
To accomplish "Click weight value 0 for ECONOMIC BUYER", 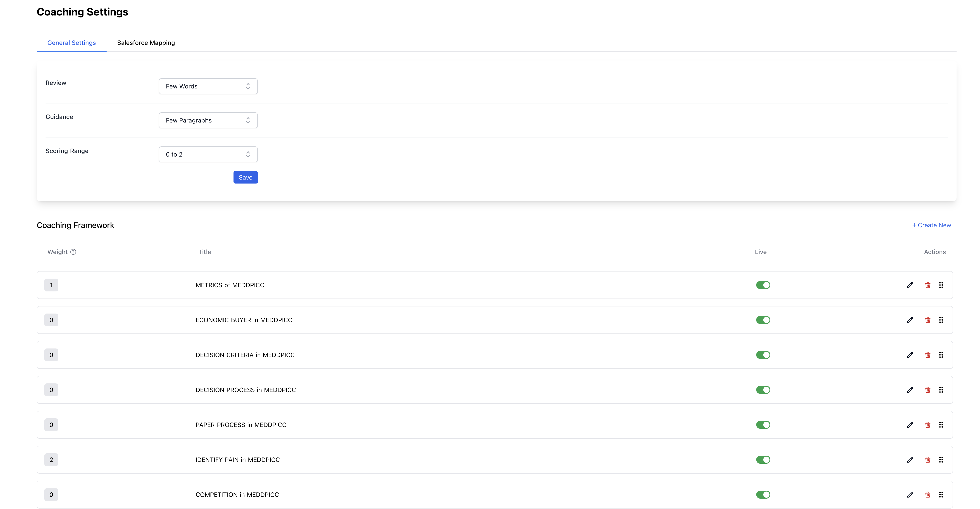I will [x=51, y=320].
